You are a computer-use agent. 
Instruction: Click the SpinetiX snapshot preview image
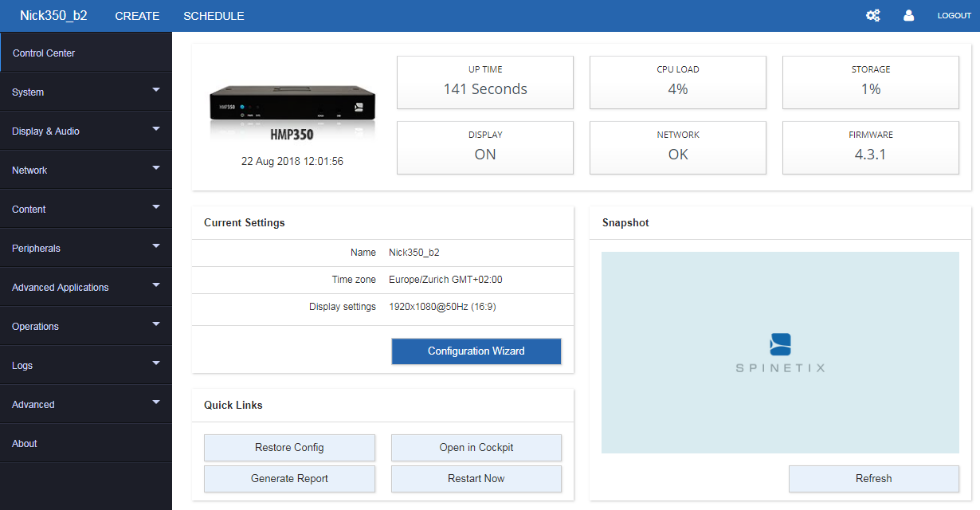[x=780, y=352]
